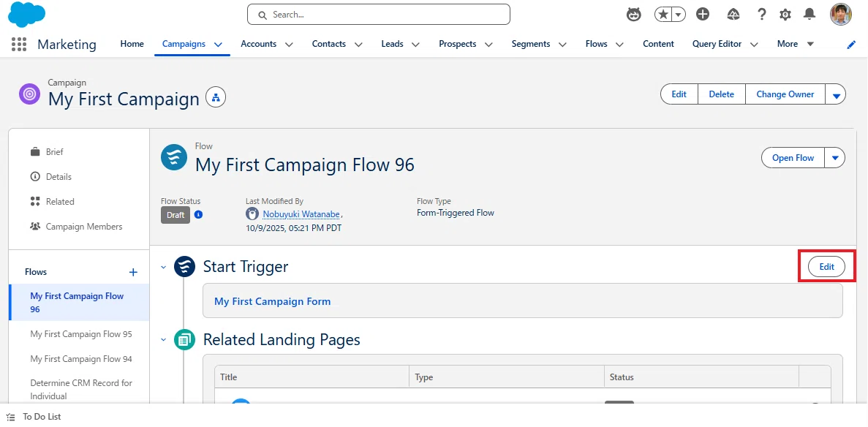Click the pencil icon to personalize nav bar
Screen dimensions: 868x427
coord(851,45)
